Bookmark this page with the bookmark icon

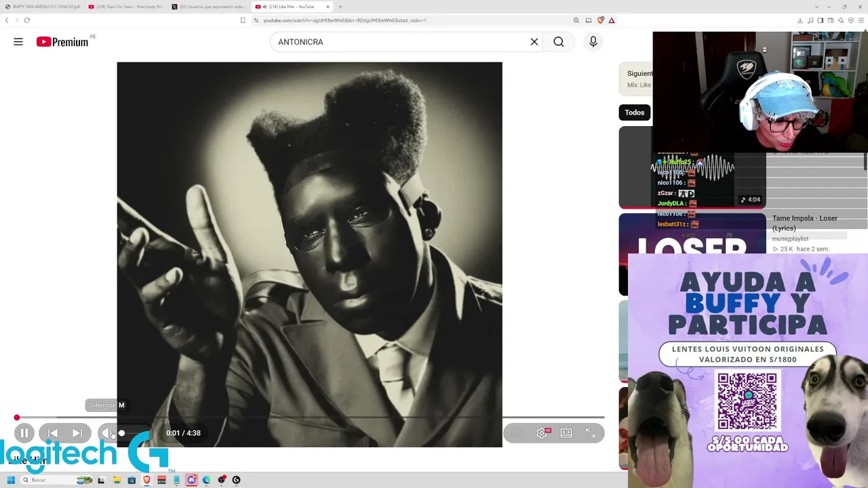(x=243, y=20)
